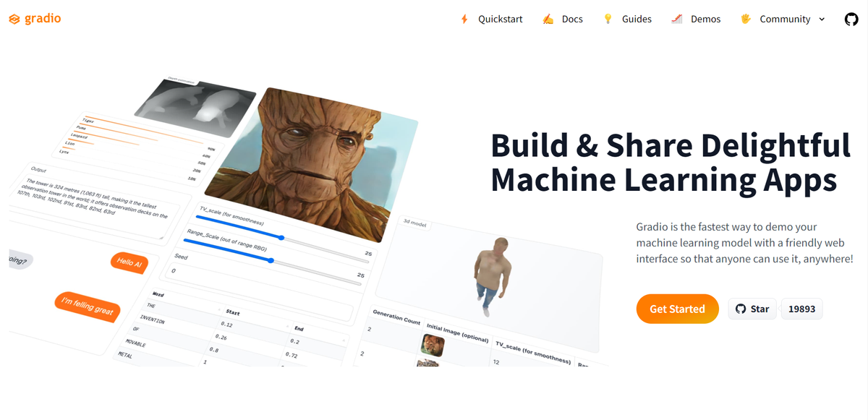Click the lightning bolt Quickstart icon
The height and width of the screenshot is (420, 868).
[464, 20]
